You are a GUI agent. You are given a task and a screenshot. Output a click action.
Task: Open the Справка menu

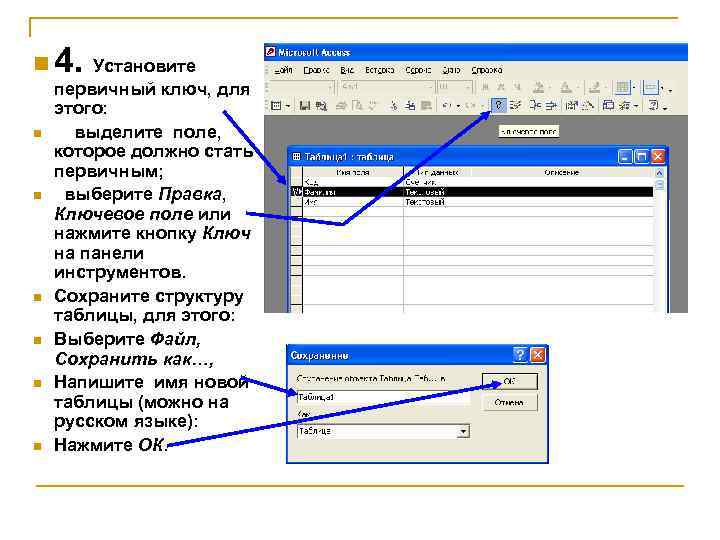point(487,70)
